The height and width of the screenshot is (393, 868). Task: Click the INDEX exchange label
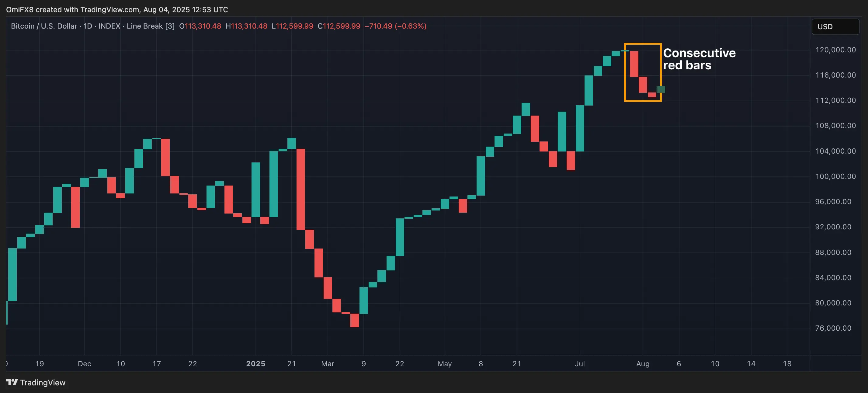pyautogui.click(x=109, y=26)
